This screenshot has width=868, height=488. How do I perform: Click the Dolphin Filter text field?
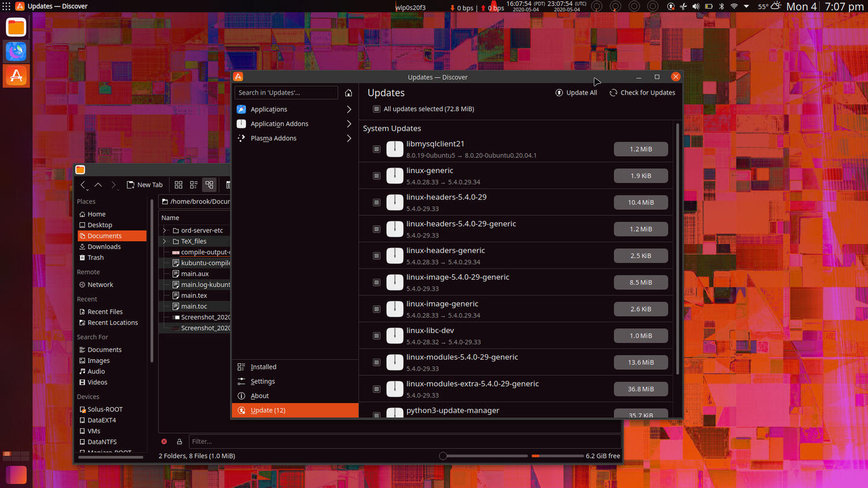click(x=404, y=442)
